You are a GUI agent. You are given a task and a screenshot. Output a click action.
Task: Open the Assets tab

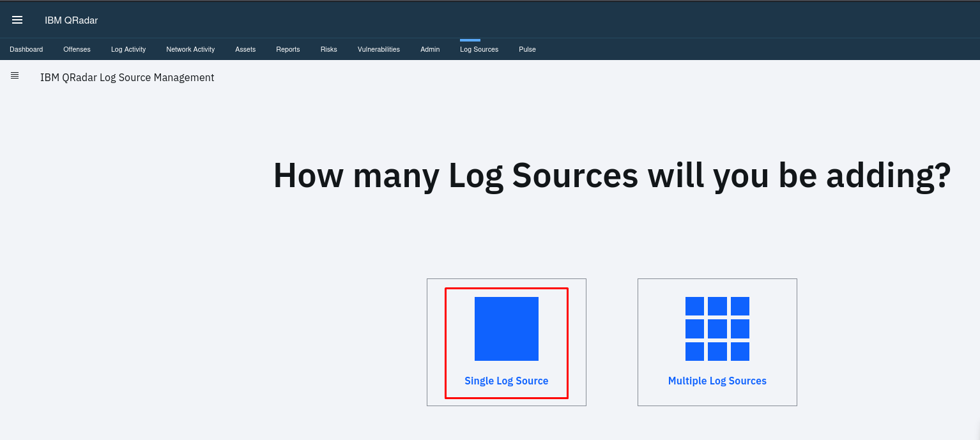(x=245, y=49)
